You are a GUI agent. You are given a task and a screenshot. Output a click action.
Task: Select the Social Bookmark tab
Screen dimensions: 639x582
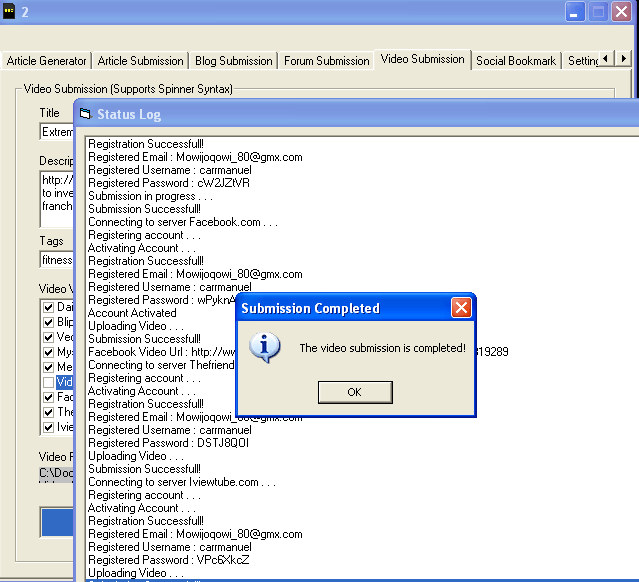(x=515, y=61)
